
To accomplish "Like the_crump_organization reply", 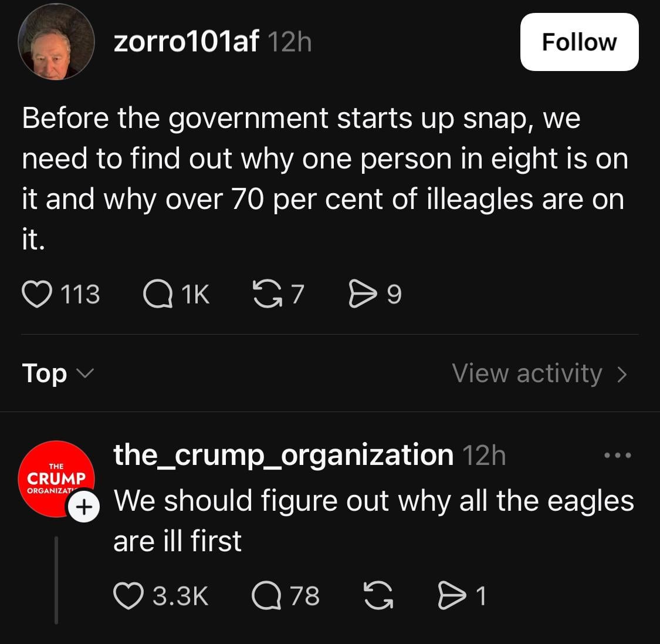I will (x=128, y=595).
